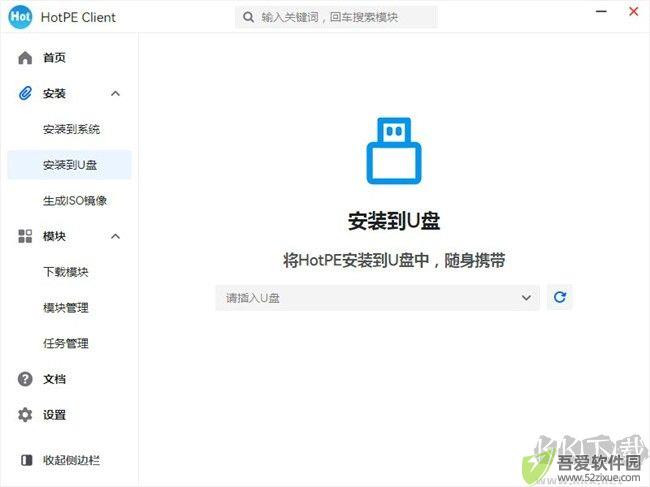Viewport: 650px width, 487px height.
Task: Open 生成ISO镜像 page
Action: pyautogui.click(x=75, y=201)
